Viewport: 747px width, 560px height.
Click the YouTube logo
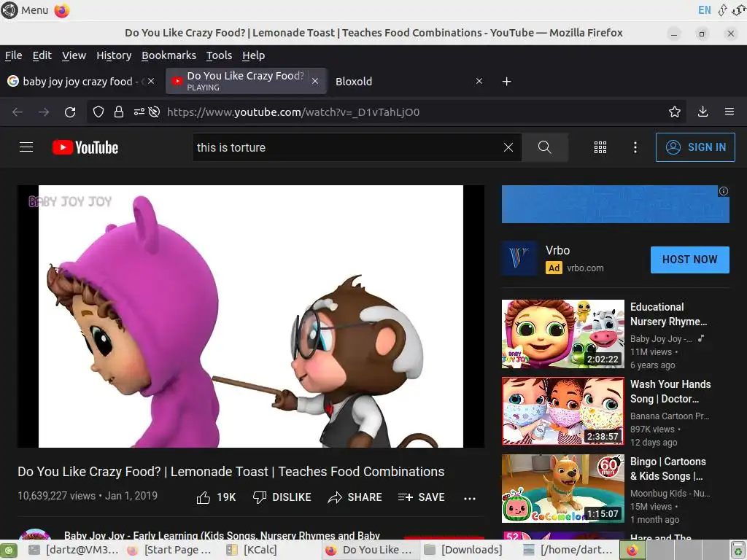(85, 147)
